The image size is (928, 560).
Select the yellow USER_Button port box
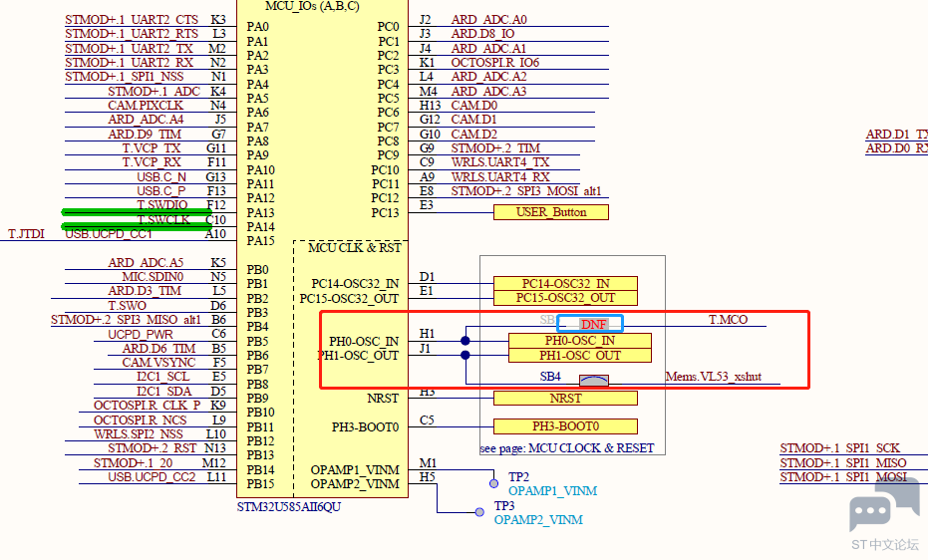coord(551,212)
